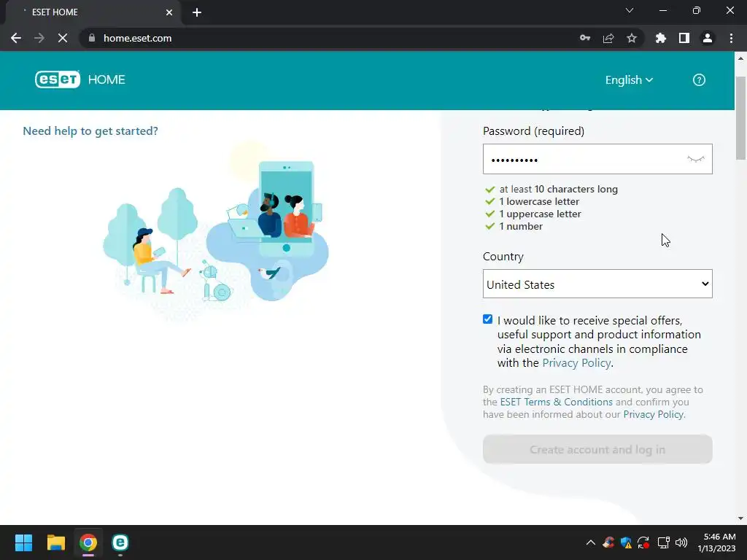Open Chrome three-dot menu
The image size is (747, 560).
(731, 38)
